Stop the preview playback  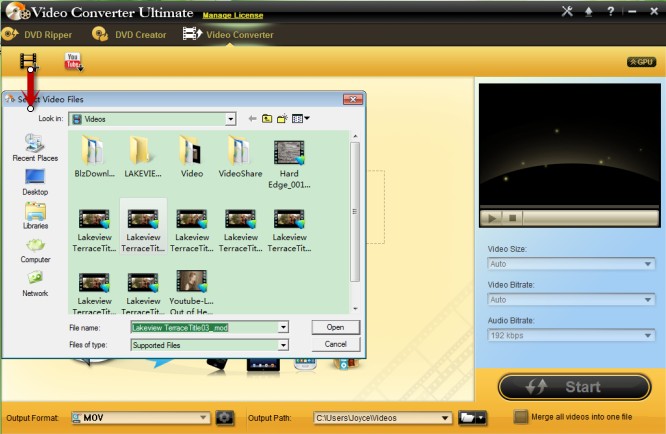pyautogui.click(x=513, y=218)
